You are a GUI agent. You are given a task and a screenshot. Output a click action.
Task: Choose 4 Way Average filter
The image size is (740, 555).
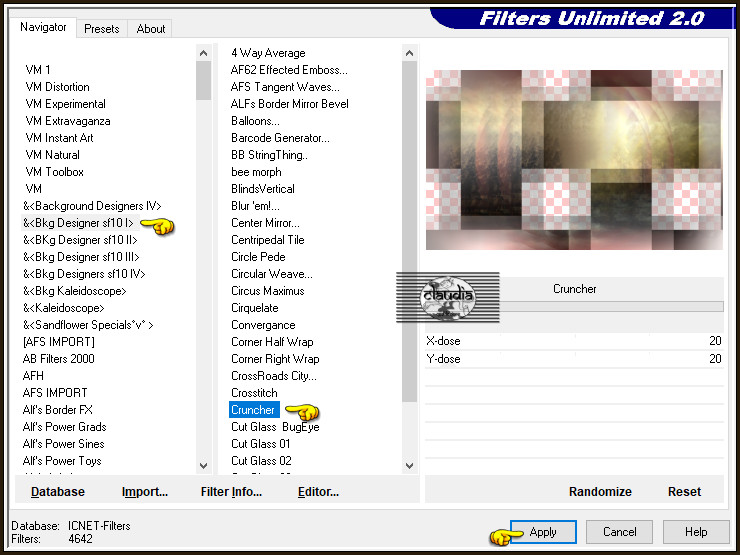coord(268,53)
